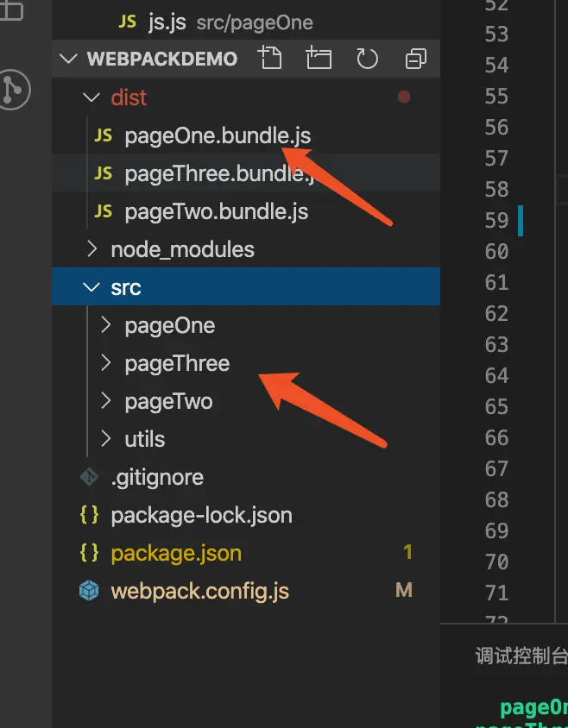Collapse the WEBPACKDEMO project section
Screen dimensions: 568x728
(x=68, y=60)
